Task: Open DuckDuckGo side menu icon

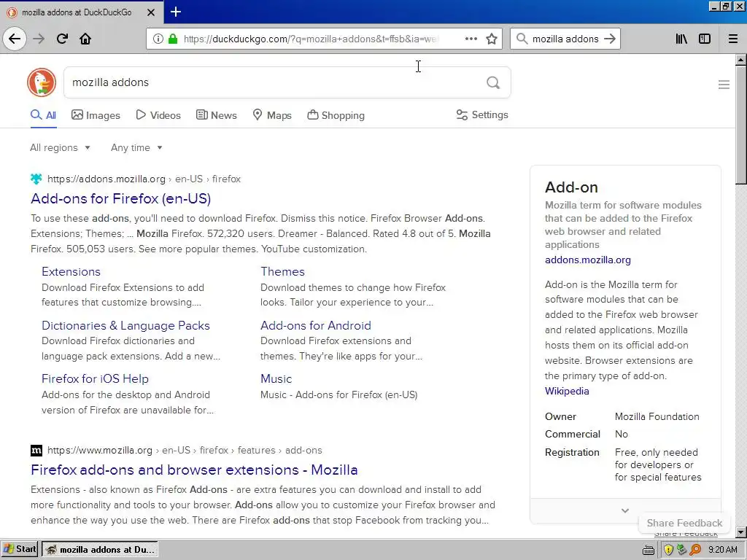Action: tap(724, 85)
